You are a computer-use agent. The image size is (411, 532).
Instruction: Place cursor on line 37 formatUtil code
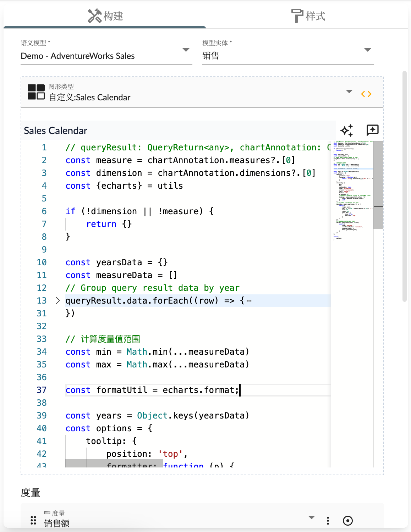[x=152, y=390]
